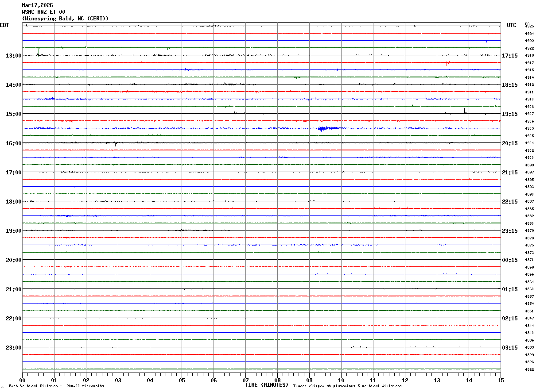Click minute tick 03 on time axis

point(118,380)
